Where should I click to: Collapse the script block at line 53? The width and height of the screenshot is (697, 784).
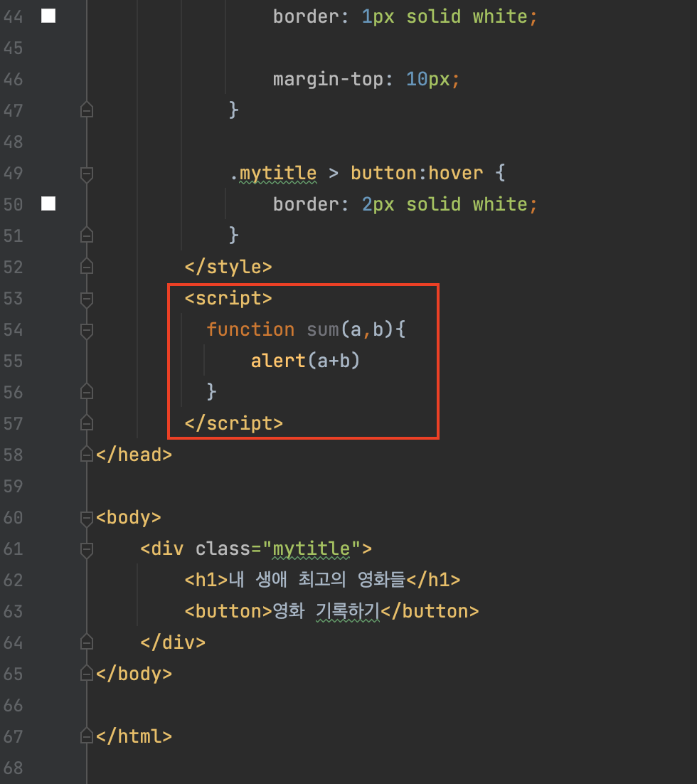[87, 299]
